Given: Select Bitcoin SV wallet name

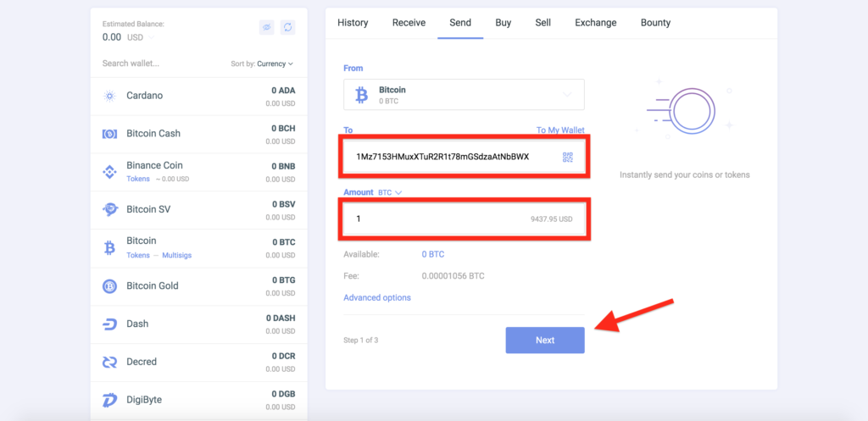Looking at the screenshot, I should coord(148,210).
